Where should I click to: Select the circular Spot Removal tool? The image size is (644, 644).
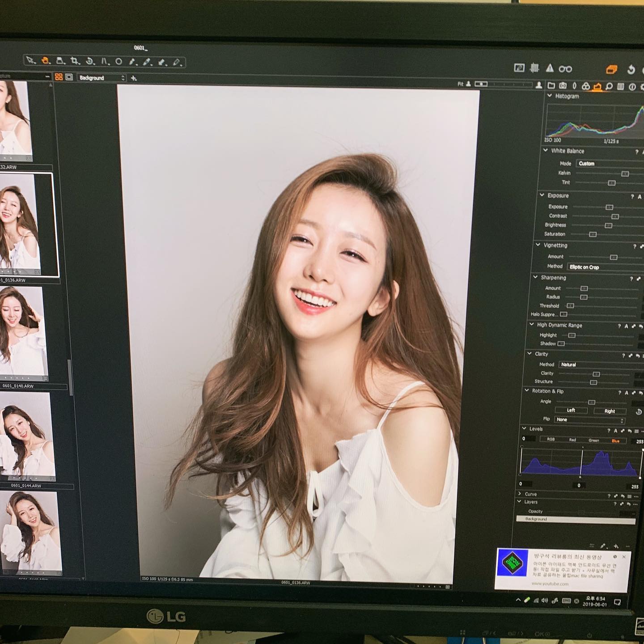(119, 62)
